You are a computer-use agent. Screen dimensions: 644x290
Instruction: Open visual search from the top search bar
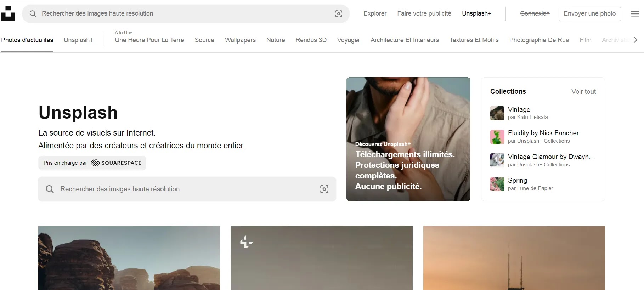point(339,13)
